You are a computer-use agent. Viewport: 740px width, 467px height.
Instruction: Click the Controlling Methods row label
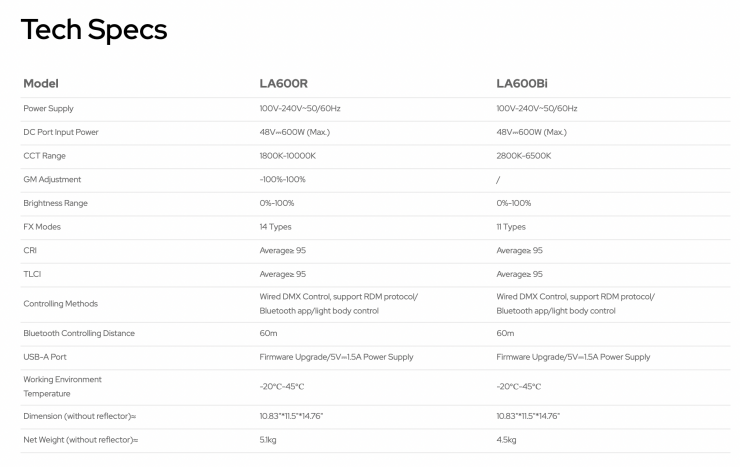pyautogui.click(x=60, y=304)
